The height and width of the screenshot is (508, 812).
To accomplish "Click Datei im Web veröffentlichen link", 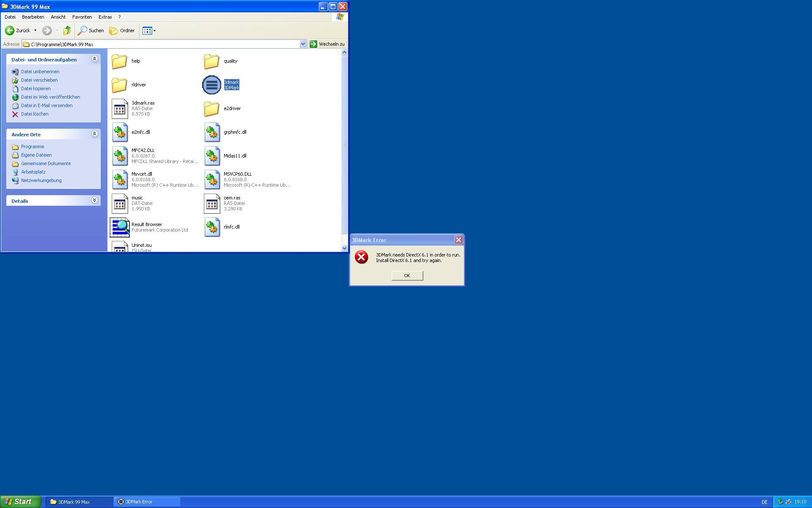I will point(50,97).
